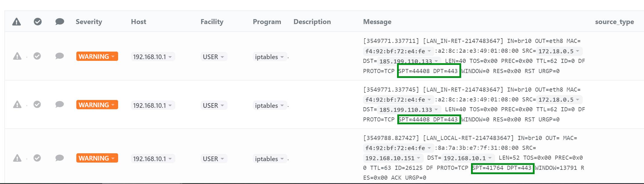Toggle acknowledge checkmark on first log row

[37, 56]
